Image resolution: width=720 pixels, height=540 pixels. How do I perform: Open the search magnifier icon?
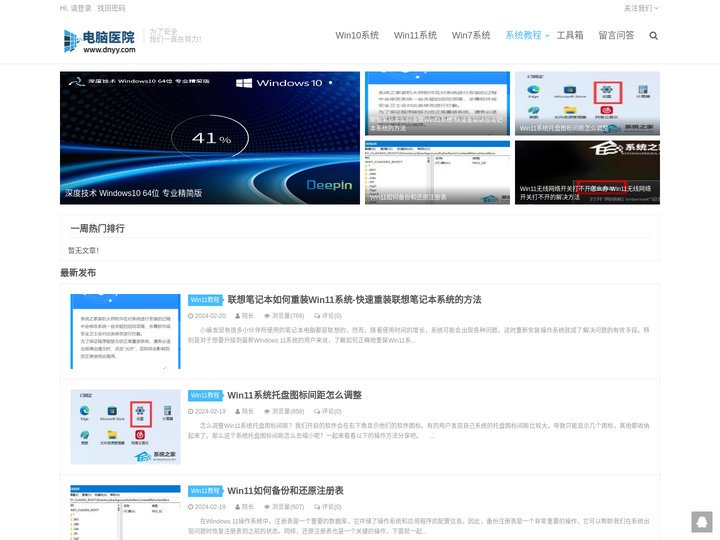[653, 35]
